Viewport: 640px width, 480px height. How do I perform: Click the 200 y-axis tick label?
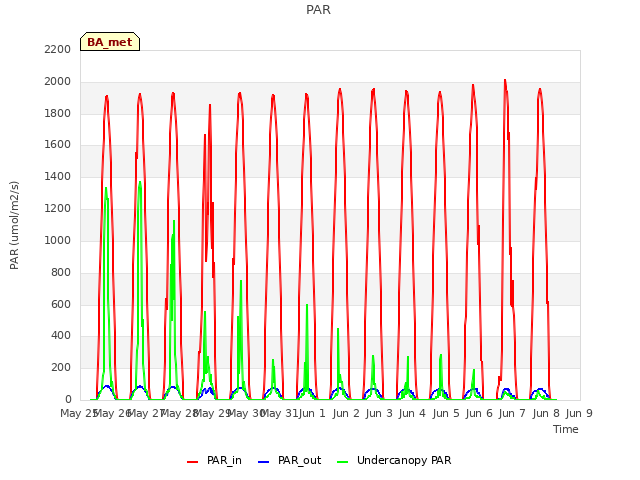pos(61,367)
